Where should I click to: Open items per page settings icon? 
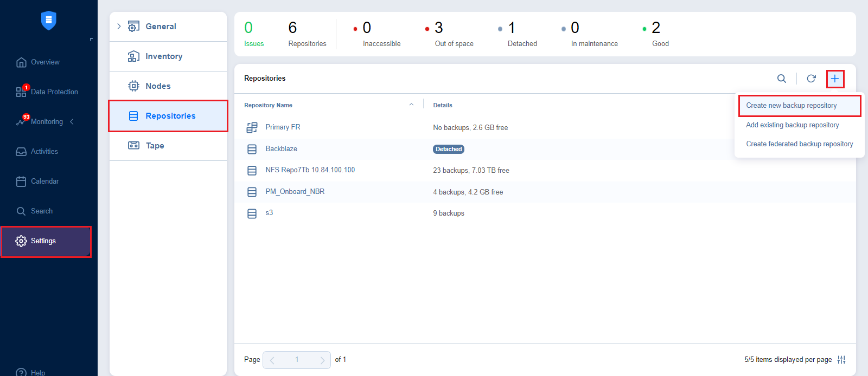tap(841, 360)
